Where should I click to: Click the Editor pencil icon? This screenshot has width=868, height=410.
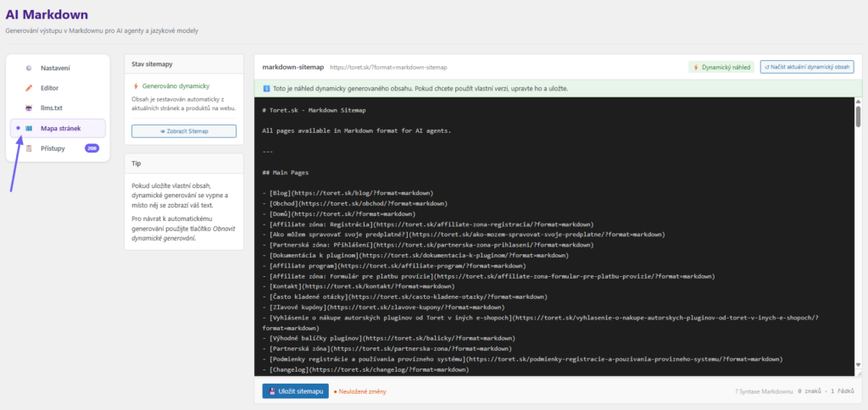point(29,88)
